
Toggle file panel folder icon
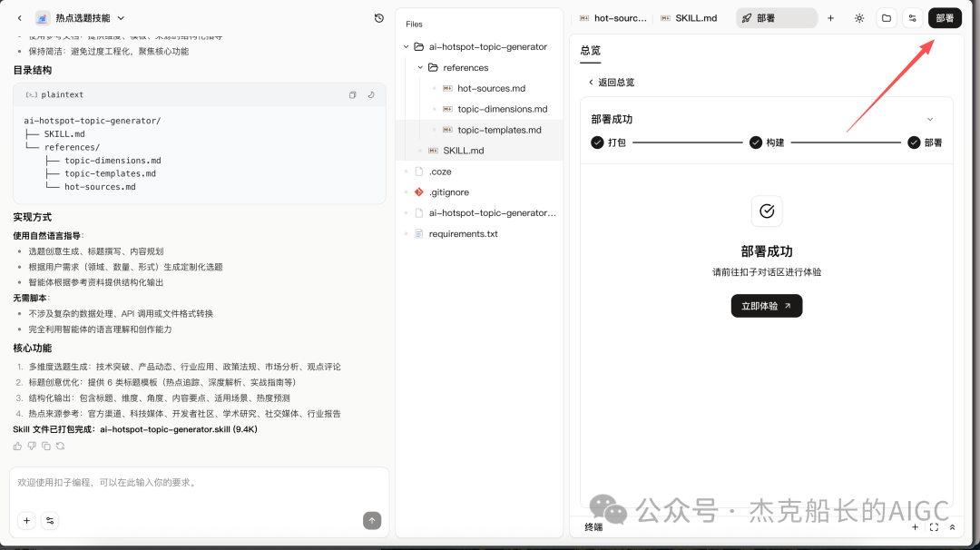pos(887,18)
